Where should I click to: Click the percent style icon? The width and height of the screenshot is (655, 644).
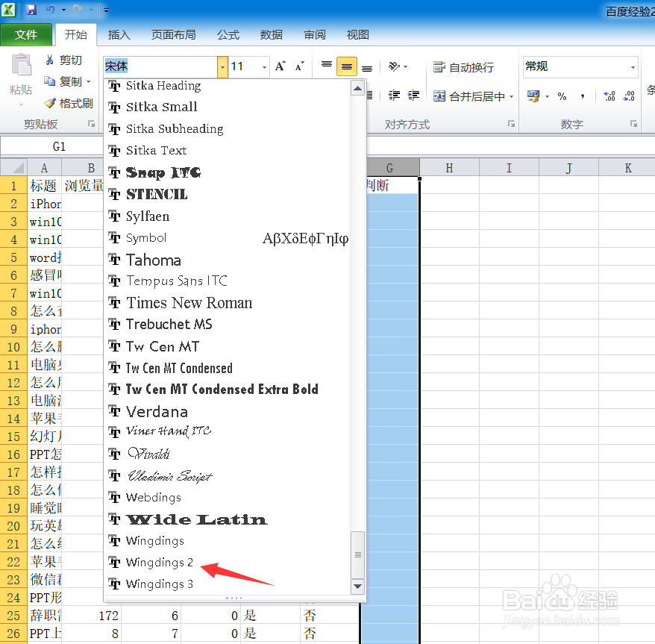tap(562, 96)
